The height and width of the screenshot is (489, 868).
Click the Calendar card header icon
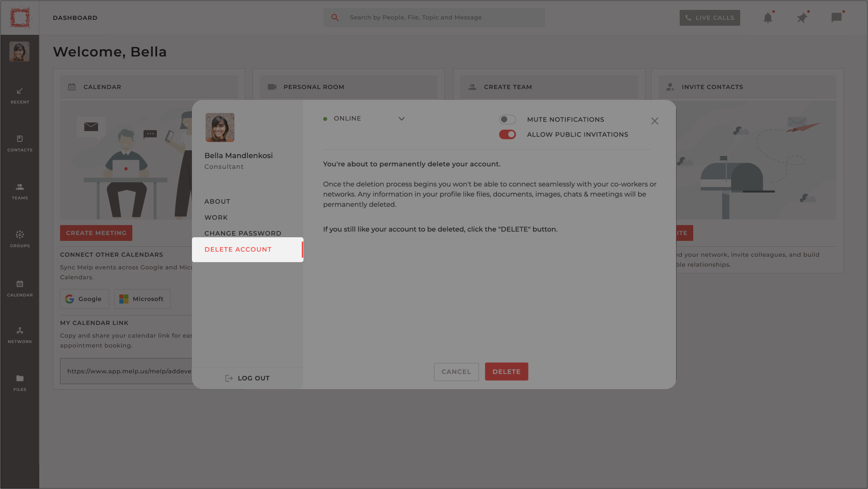pyautogui.click(x=72, y=87)
